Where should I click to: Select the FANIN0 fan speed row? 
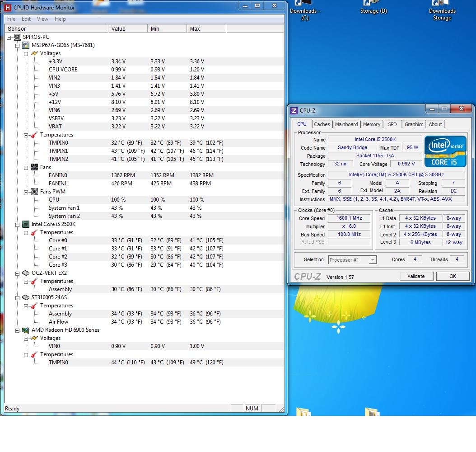(x=166, y=175)
